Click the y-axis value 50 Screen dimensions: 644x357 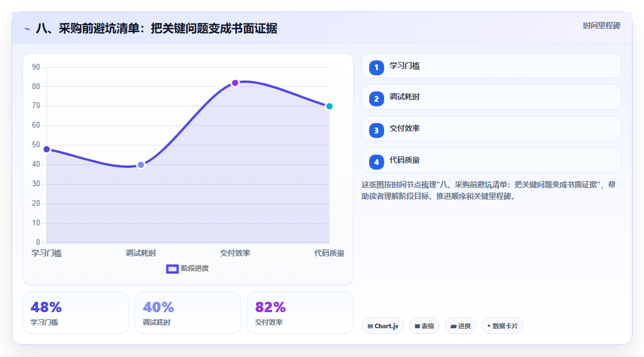click(x=36, y=145)
